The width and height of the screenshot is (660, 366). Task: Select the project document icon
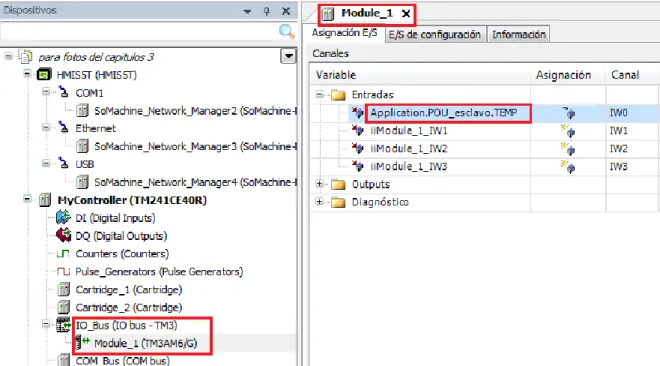[25, 56]
